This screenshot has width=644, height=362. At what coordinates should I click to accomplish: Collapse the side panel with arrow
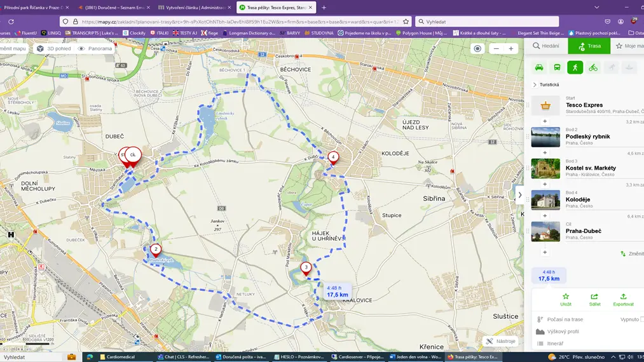point(520,195)
